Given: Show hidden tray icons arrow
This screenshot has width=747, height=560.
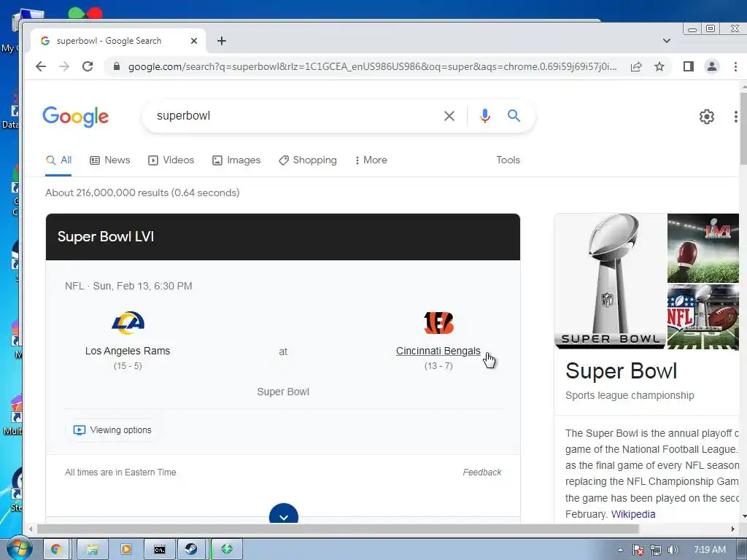Looking at the screenshot, I should pyautogui.click(x=620, y=550).
